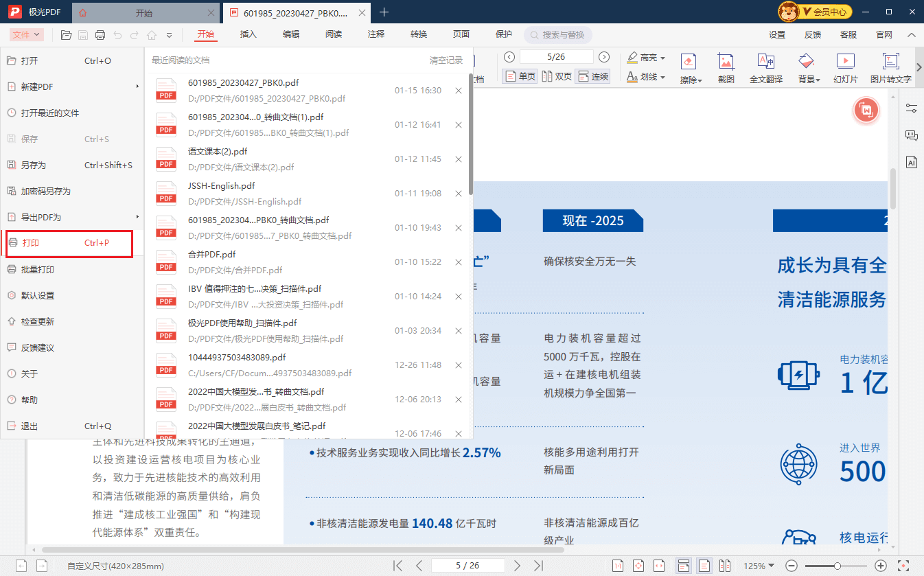The width and height of the screenshot is (924, 576).
Task: Select the 截图 screenshot tool
Action: (x=726, y=67)
